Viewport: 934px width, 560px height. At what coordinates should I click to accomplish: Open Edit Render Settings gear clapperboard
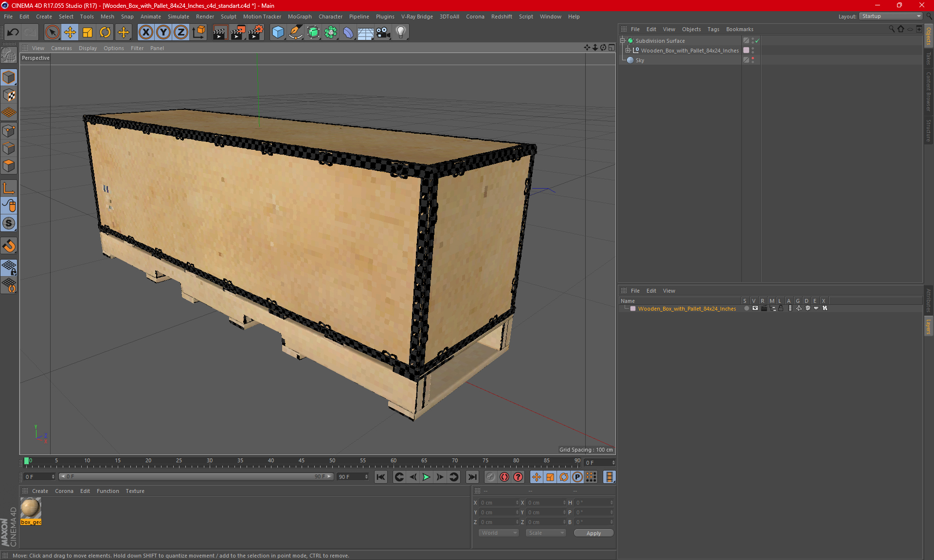256,32
